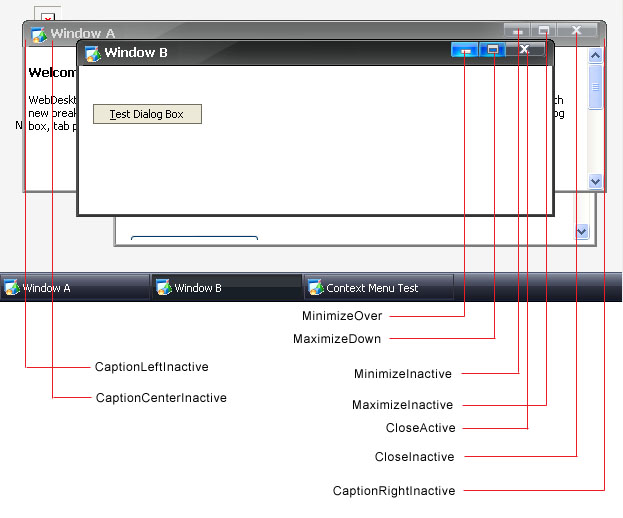The image size is (623, 518).
Task: Switch to Window A from the taskbar
Action: 75,288
